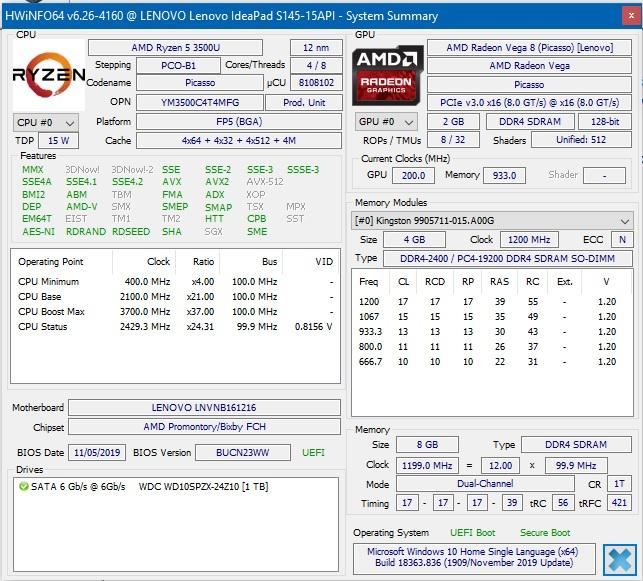643x581 pixels.
Task: Click the 8 GB total memory size field
Action: [x=427, y=445]
